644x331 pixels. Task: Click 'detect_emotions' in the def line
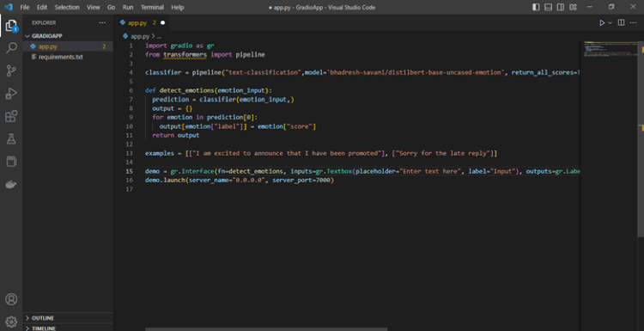click(187, 90)
